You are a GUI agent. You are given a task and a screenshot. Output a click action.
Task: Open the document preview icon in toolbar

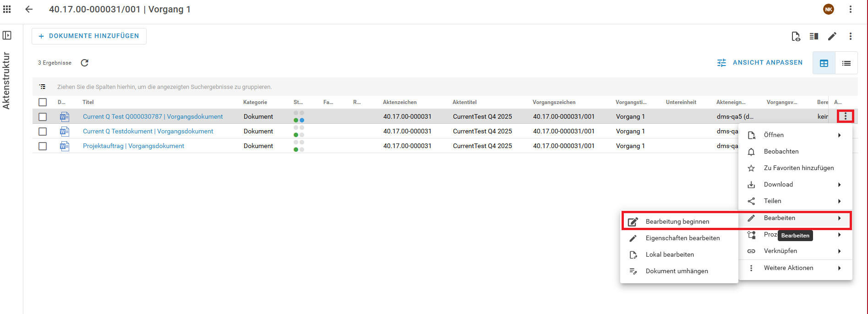pos(796,36)
